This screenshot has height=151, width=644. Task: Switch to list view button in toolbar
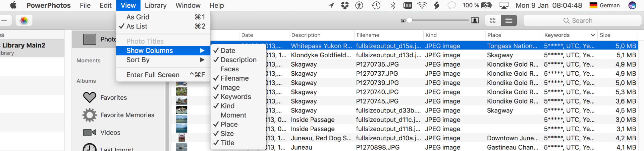509,21
